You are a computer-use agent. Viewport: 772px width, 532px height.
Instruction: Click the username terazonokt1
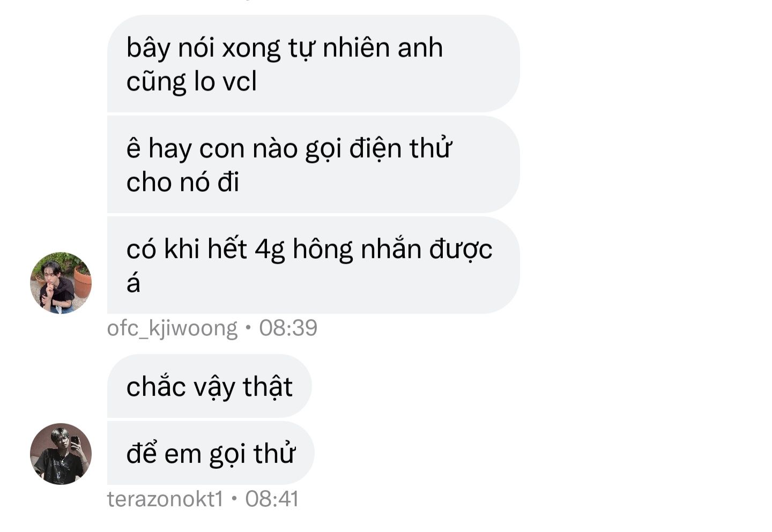coord(165,499)
